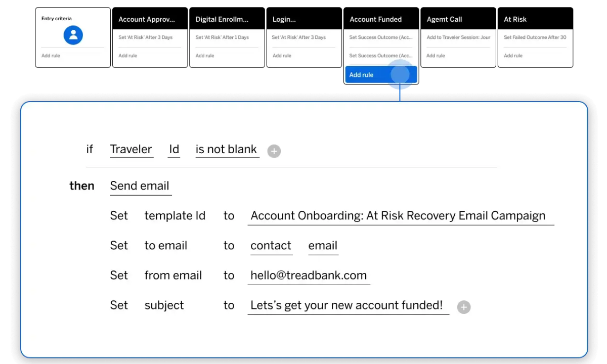Select the Digital Enrollm... stage header
Image resolution: width=607 pixels, height=364 pixels.
click(x=227, y=19)
